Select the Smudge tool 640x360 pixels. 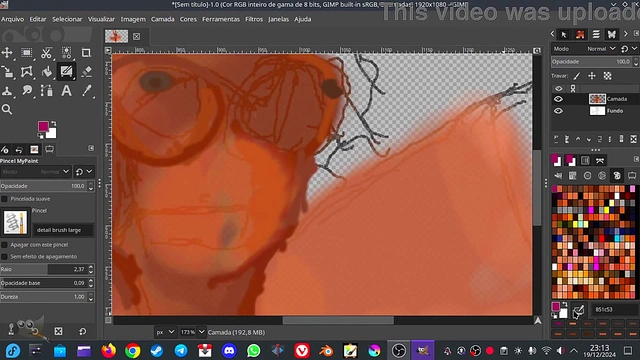[27, 91]
